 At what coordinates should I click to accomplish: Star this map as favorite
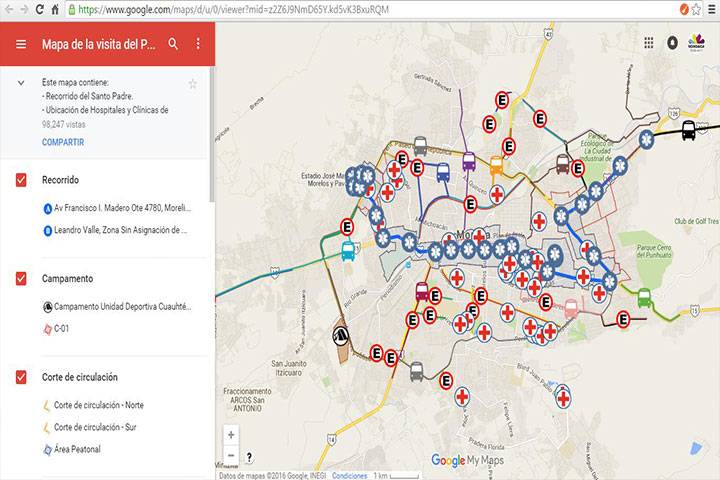click(193, 83)
